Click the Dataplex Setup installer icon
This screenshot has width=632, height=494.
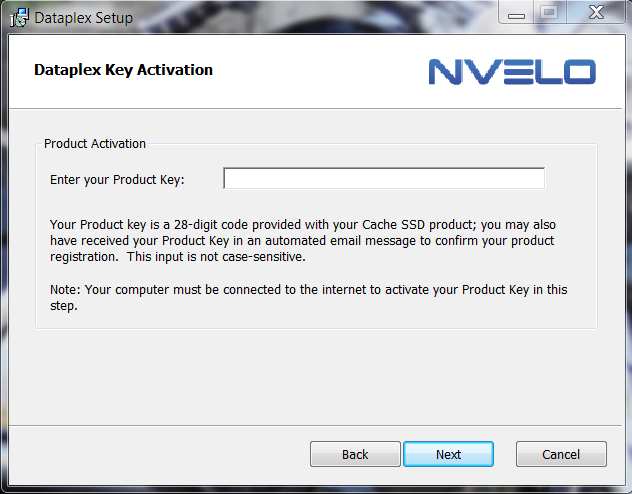tap(18, 17)
